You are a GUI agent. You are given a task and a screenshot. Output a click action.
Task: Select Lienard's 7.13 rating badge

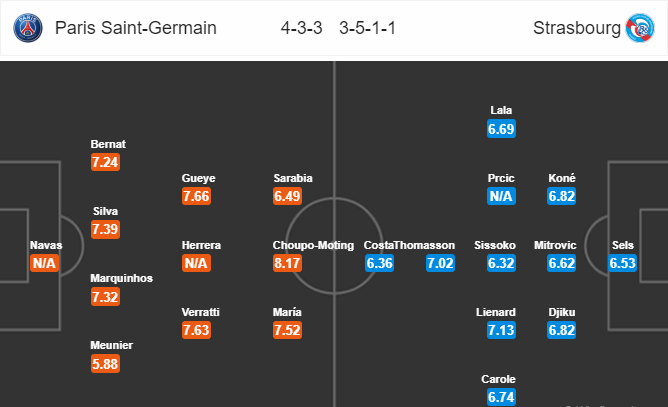(x=502, y=330)
